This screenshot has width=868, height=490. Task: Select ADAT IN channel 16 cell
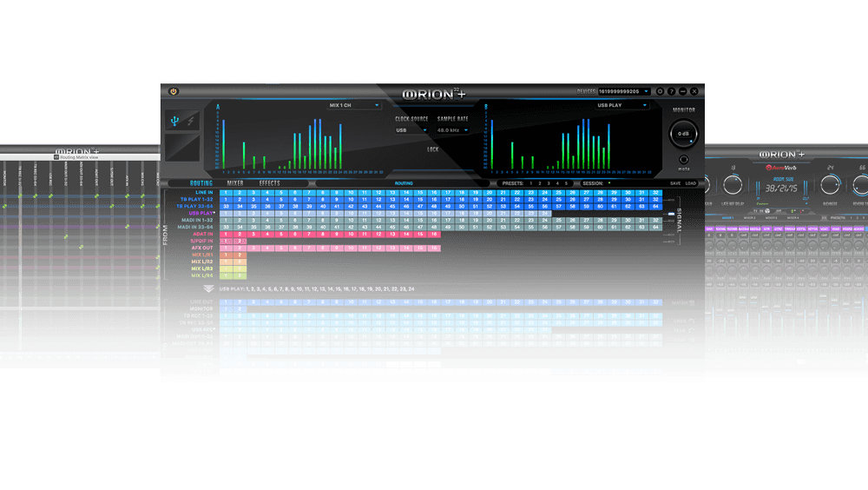click(434, 234)
